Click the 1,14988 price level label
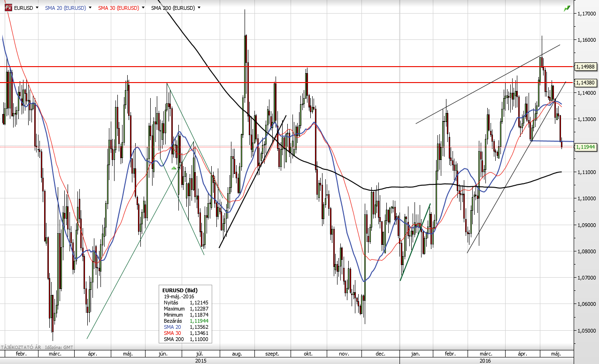 (586, 67)
